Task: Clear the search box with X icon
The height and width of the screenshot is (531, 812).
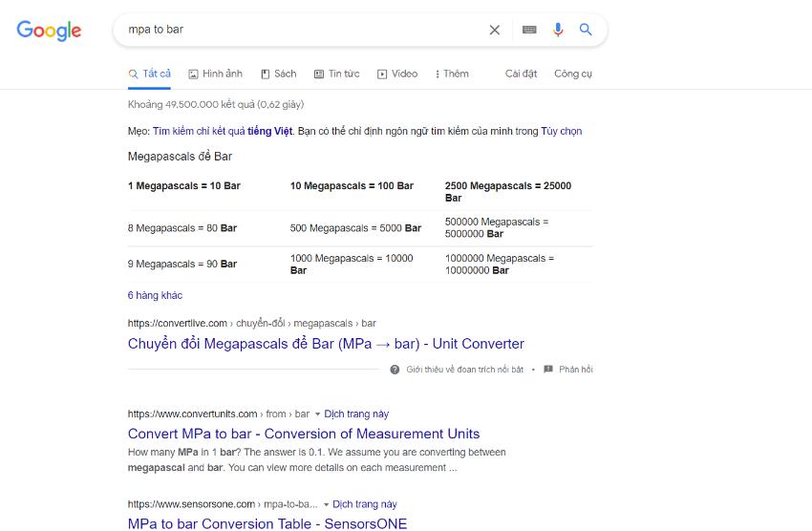Action: 495,30
